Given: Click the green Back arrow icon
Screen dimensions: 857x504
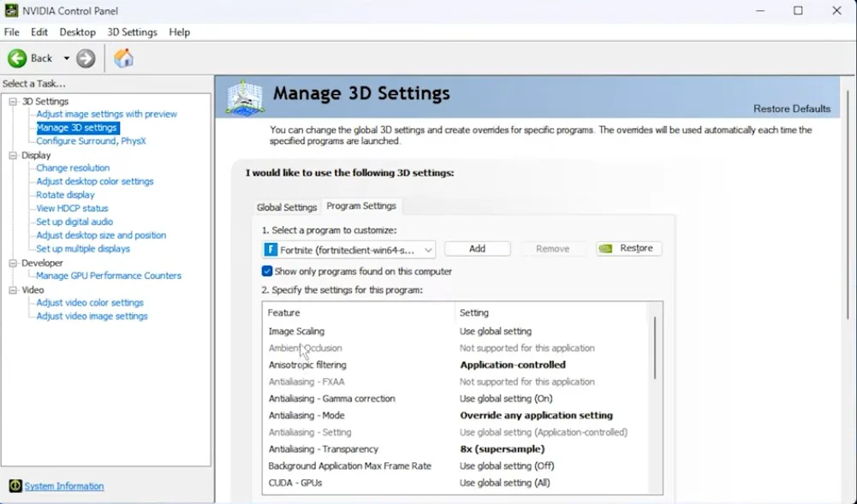Looking at the screenshot, I should [17, 58].
